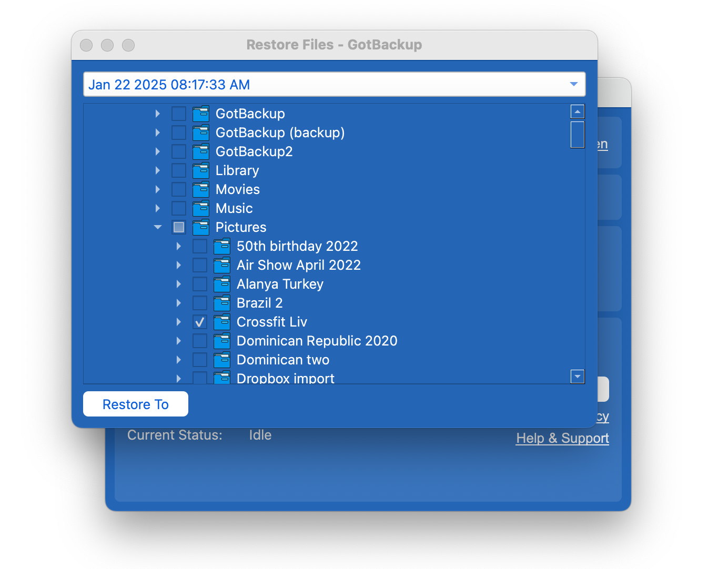This screenshot has height=569, width=728.
Task: Expand the Air Show April 2022 folder
Action: tap(178, 265)
